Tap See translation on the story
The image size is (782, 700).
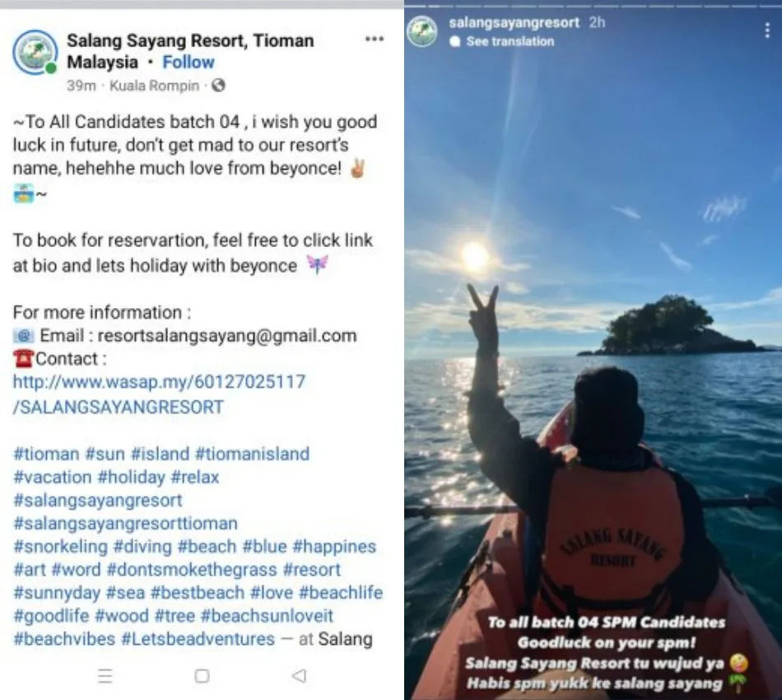tap(510, 41)
